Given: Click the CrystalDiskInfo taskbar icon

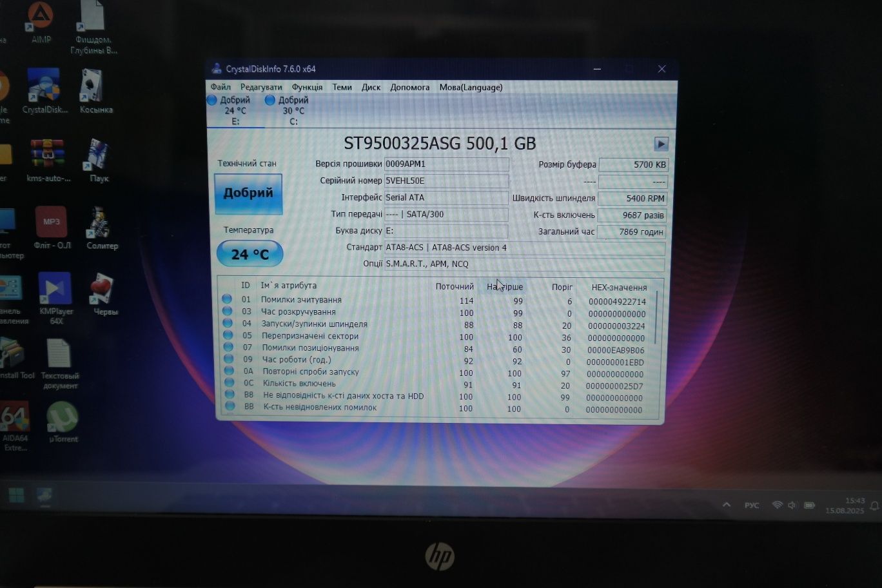Looking at the screenshot, I should point(44,496).
